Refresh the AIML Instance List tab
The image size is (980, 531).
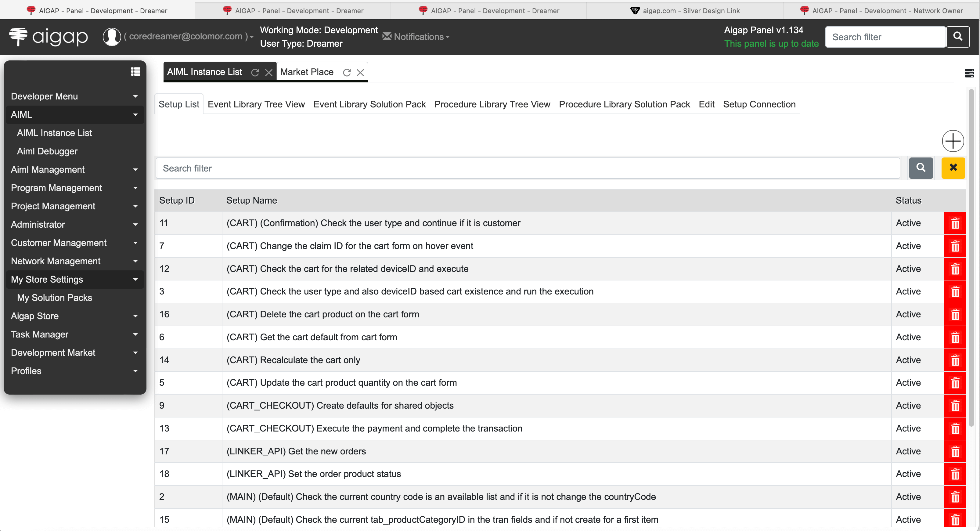255,72
